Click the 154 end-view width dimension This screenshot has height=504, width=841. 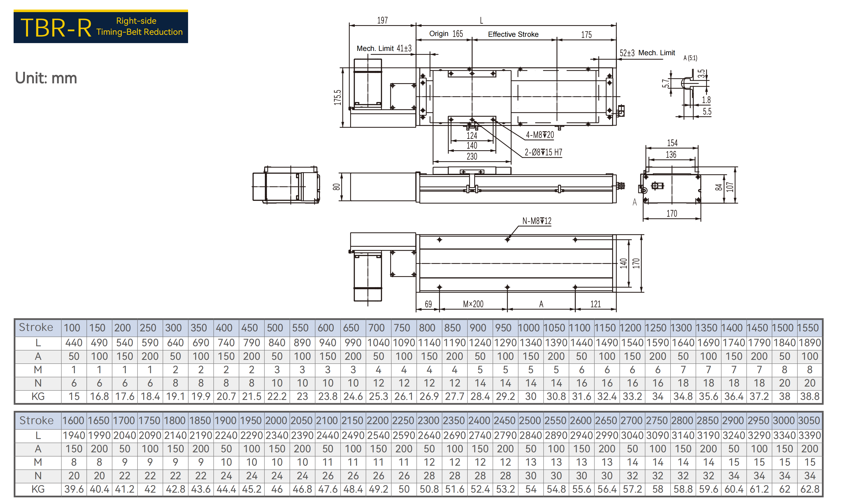coord(672,143)
